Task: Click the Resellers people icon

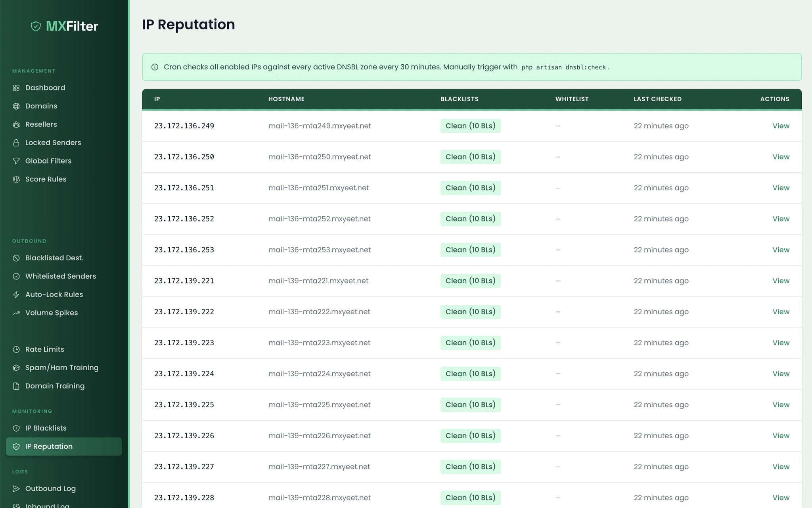Action: pyautogui.click(x=16, y=124)
